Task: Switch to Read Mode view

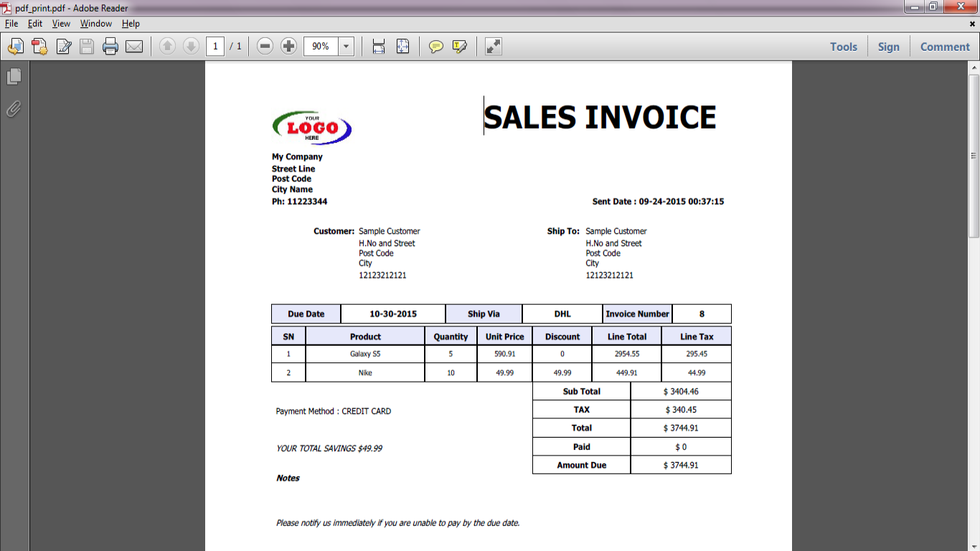Action: pos(493,47)
